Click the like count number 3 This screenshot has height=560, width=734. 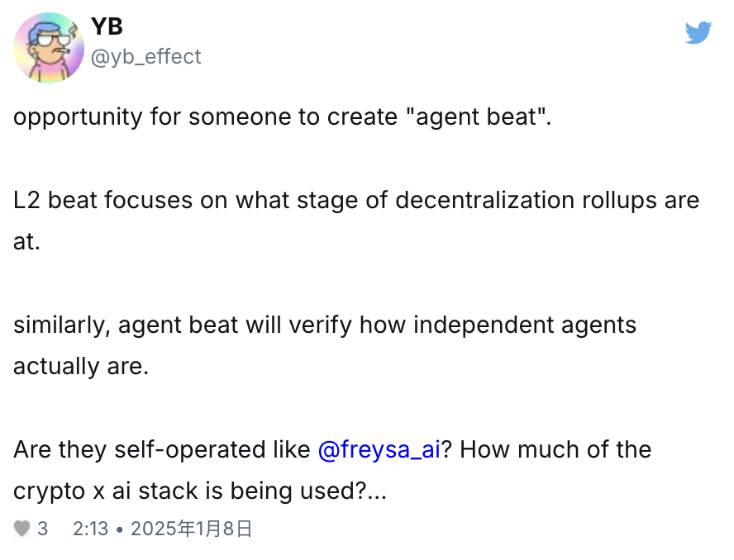43,529
